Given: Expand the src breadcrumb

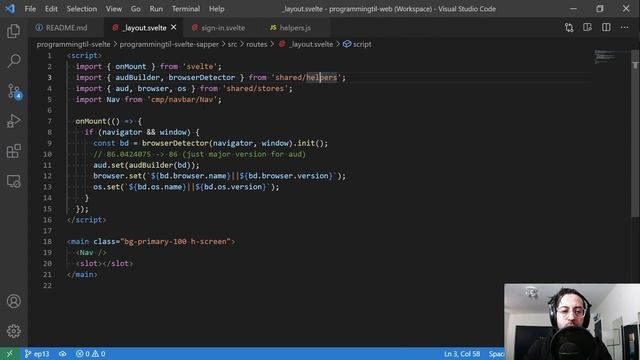Looking at the screenshot, I should click(x=232, y=44).
